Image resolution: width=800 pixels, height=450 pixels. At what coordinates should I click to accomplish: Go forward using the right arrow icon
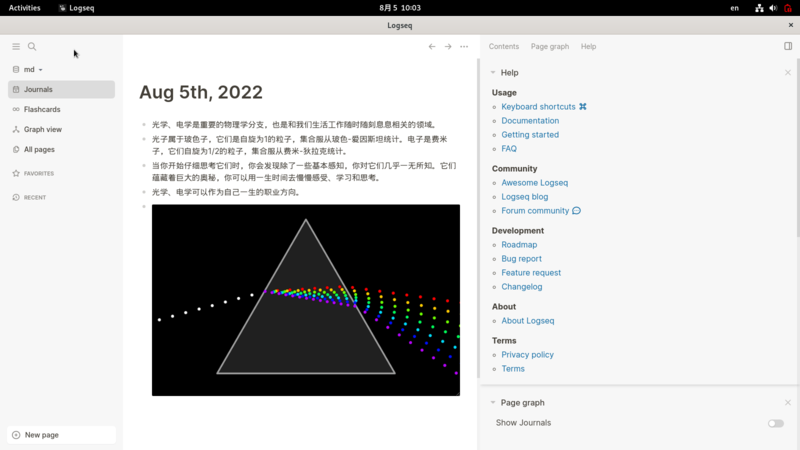point(448,47)
